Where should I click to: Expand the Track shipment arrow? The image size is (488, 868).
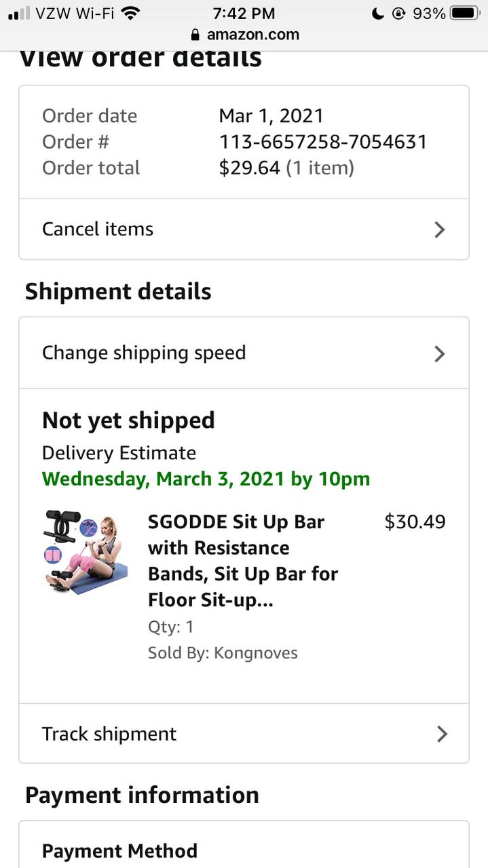(442, 734)
